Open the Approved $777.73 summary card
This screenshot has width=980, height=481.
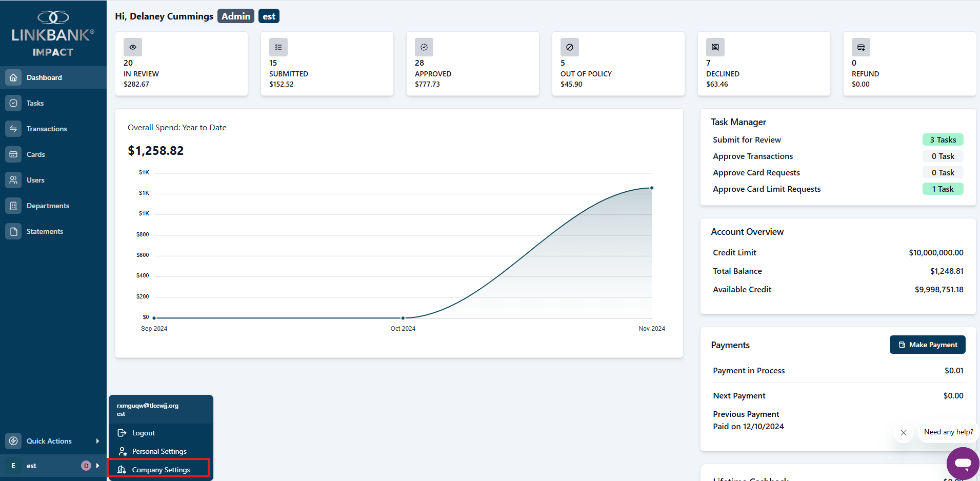tap(473, 64)
